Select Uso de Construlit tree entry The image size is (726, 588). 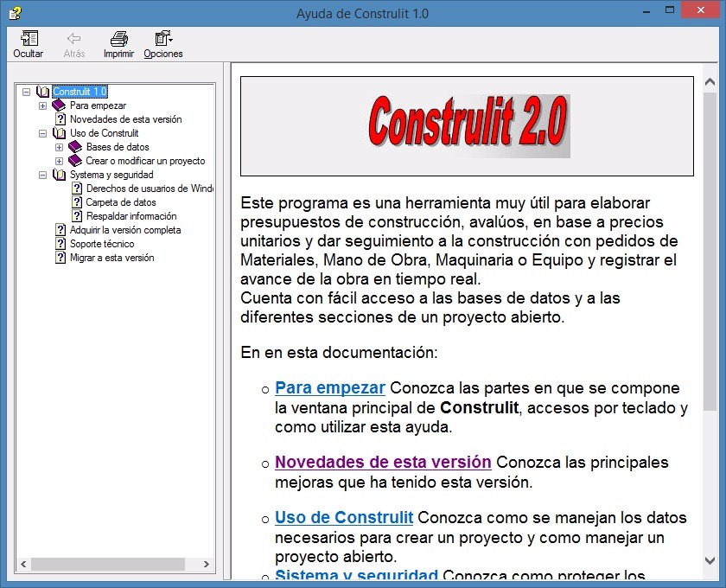[x=104, y=133]
